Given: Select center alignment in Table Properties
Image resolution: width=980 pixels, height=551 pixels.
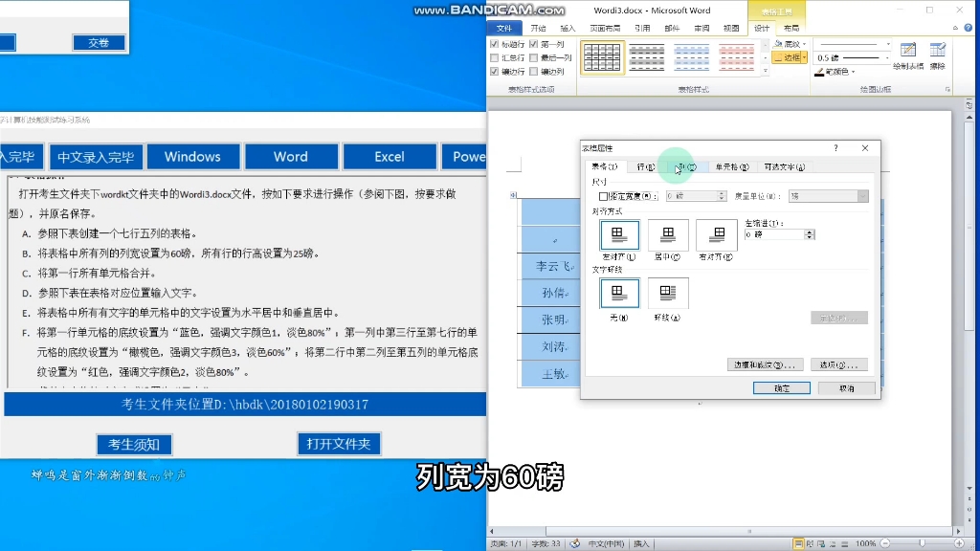Looking at the screenshot, I should (668, 234).
